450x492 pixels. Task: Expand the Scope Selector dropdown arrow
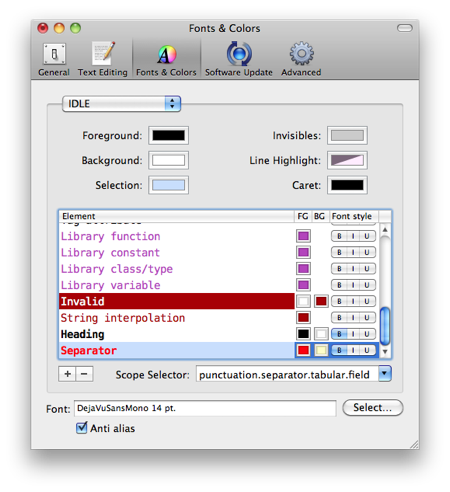pos(385,374)
